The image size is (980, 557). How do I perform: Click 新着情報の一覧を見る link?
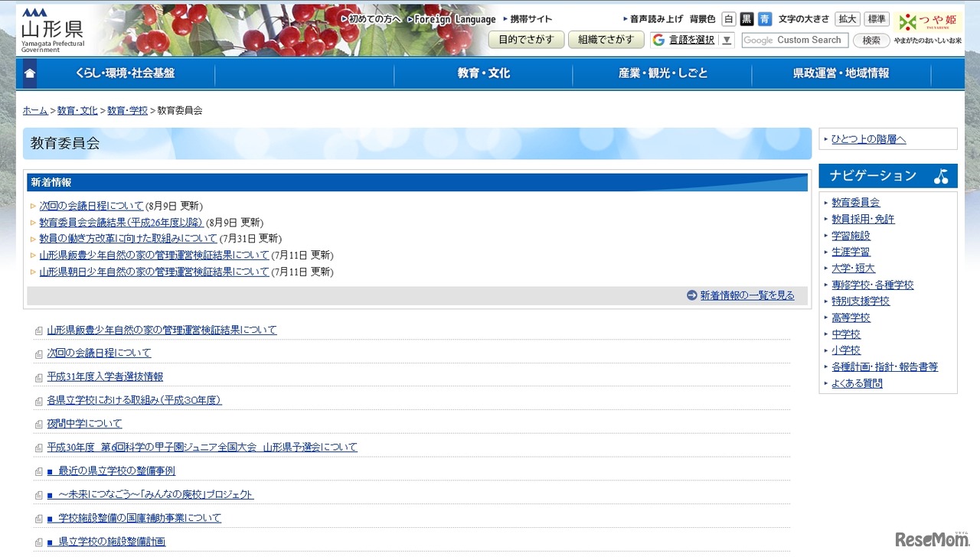click(x=747, y=295)
